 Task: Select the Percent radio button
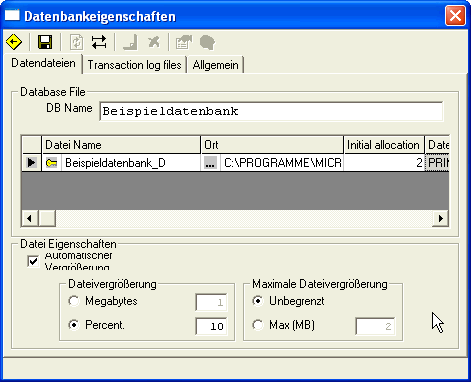(x=74, y=325)
